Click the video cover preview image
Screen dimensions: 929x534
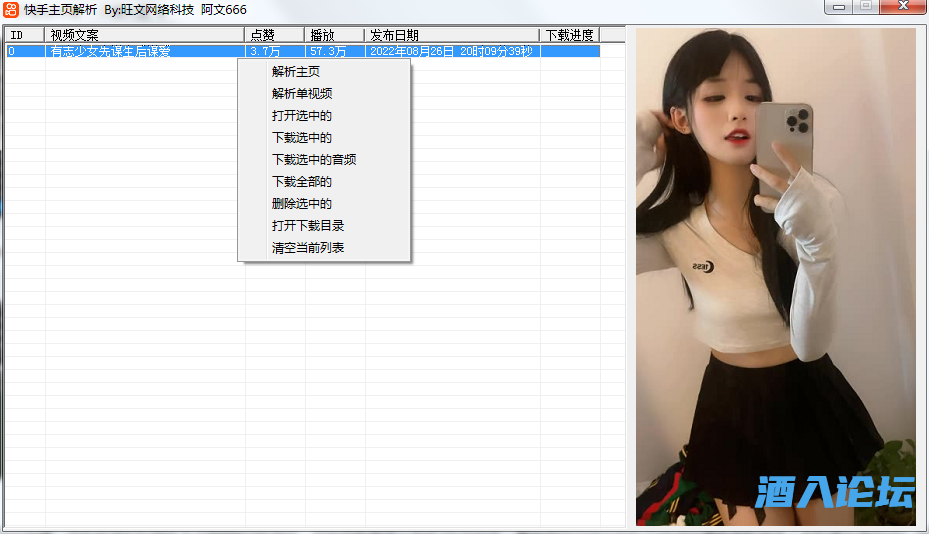click(x=776, y=276)
